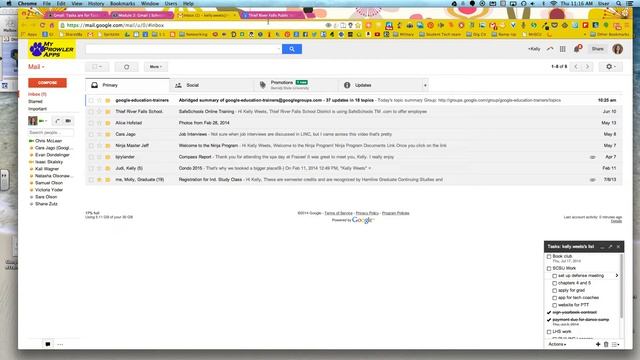Viewport: 640px width, 360px height.
Task: Open the More actions dropdown
Action: coord(156,67)
